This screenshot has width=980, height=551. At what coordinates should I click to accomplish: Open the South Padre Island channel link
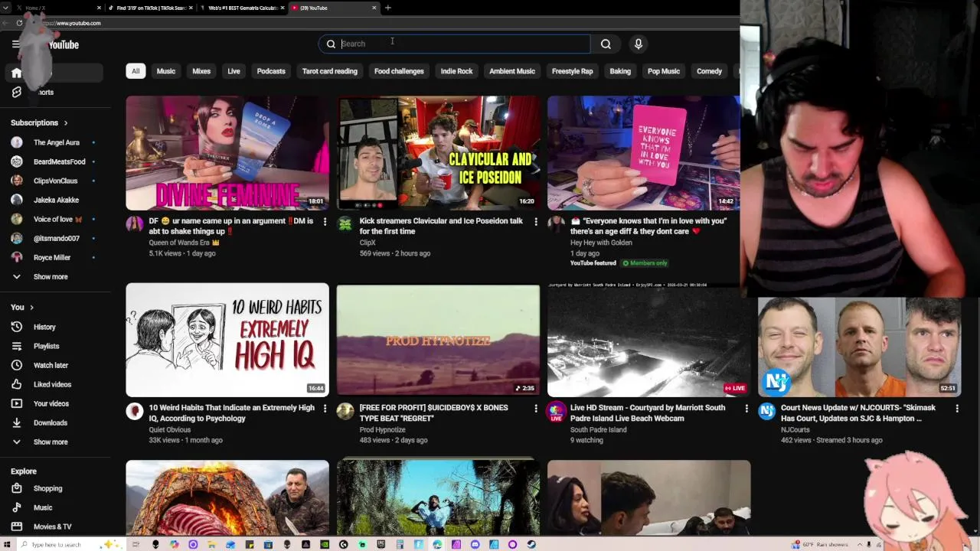tap(598, 429)
